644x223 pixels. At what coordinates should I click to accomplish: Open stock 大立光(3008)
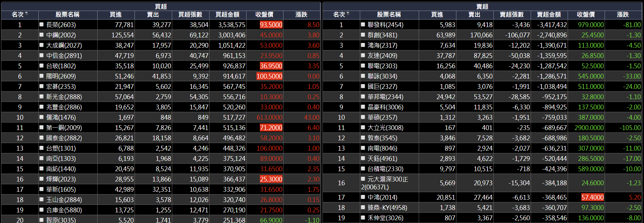click(386, 128)
